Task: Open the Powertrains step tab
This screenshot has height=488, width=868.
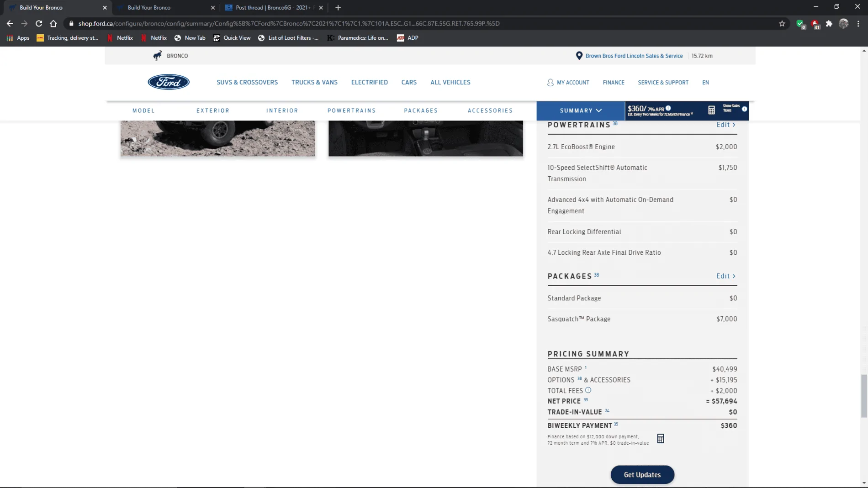Action: tap(351, 110)
